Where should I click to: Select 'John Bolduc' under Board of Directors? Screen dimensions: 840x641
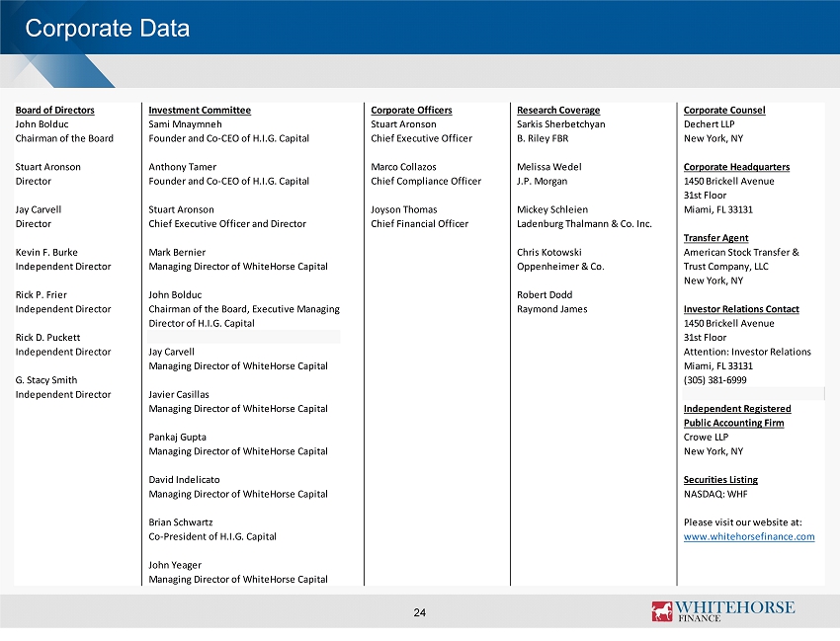[42, 124]
